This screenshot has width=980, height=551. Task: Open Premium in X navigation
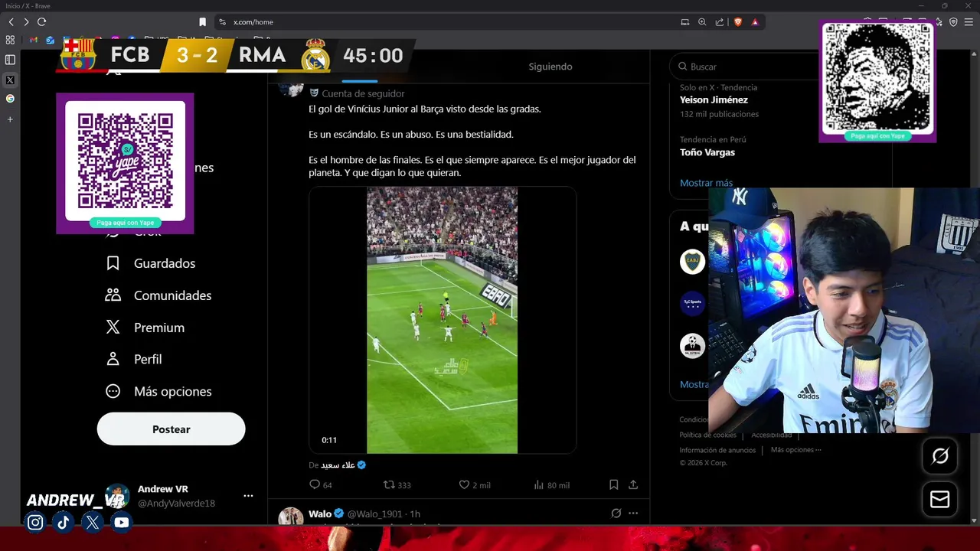point(145,328)
